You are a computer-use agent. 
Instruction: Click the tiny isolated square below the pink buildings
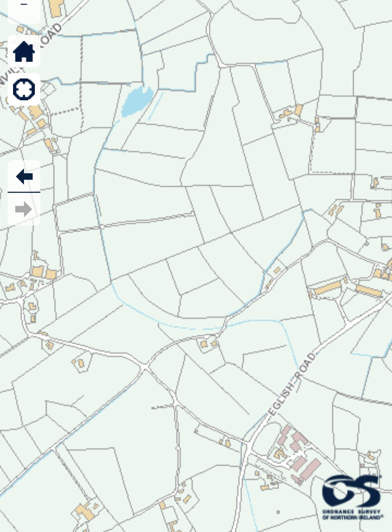(x=278, y=512)
